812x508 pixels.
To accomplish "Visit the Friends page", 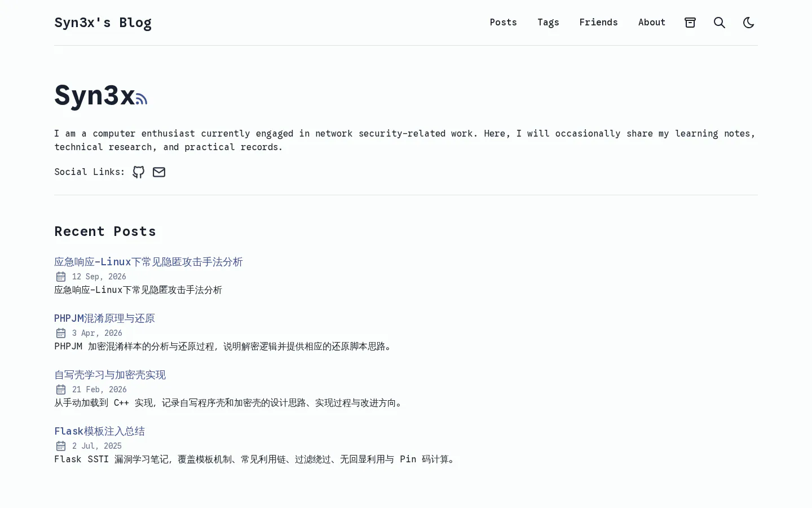I will (598, 23).
